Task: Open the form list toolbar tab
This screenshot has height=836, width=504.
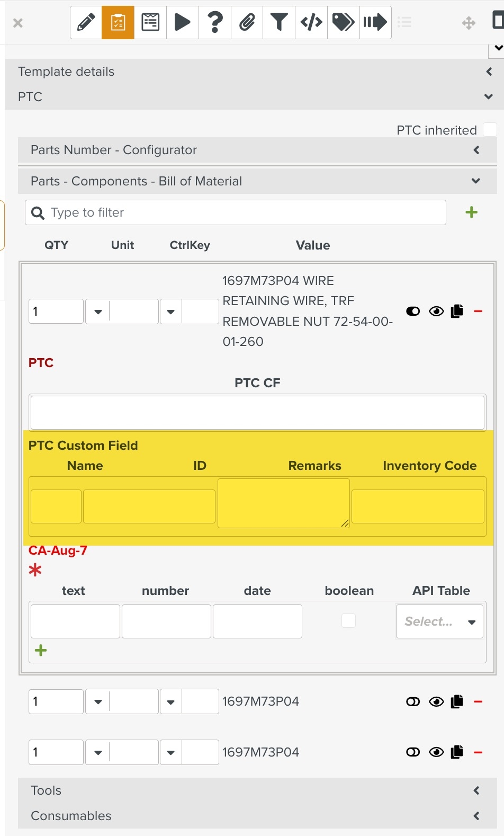Action: [150, 23]
